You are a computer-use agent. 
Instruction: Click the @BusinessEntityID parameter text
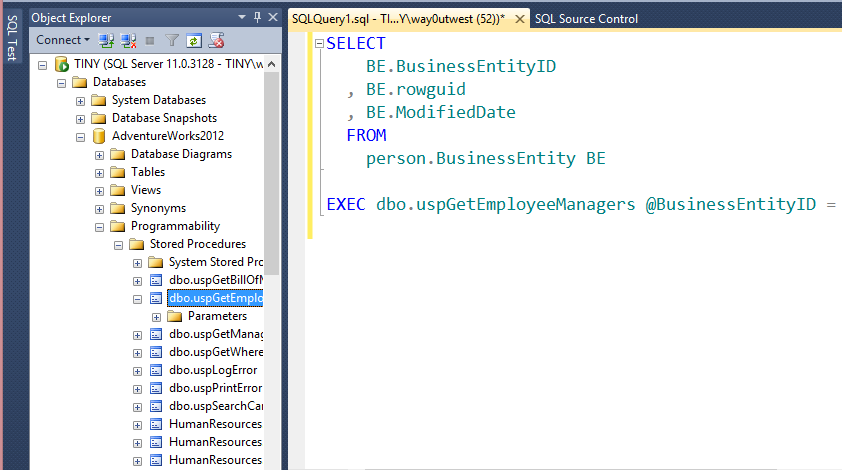coord(730,205)
